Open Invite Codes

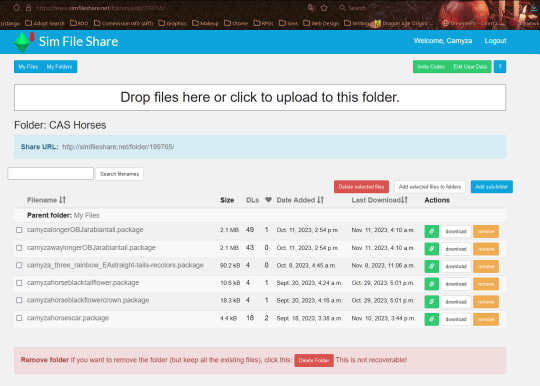pos(431,67)
